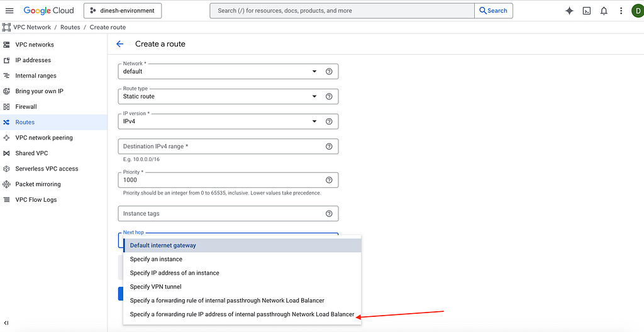The image size is (644, 332).
Task: Open IP addresses page in sidebar
Action: tap(33, 60)
